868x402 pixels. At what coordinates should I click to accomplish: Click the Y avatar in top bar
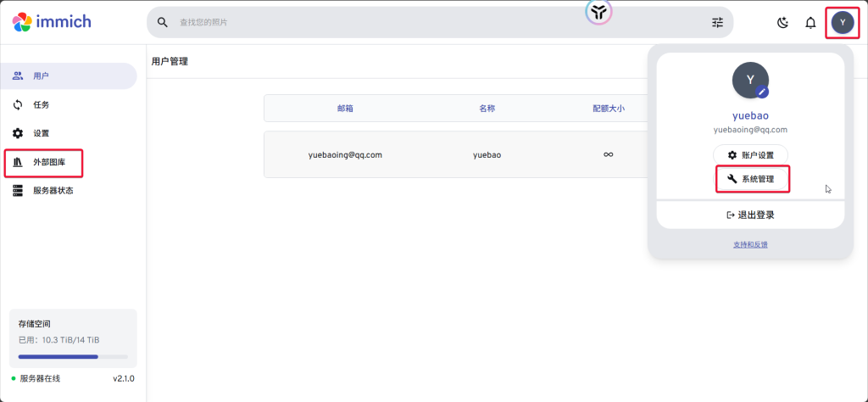[x=842, y=22]
